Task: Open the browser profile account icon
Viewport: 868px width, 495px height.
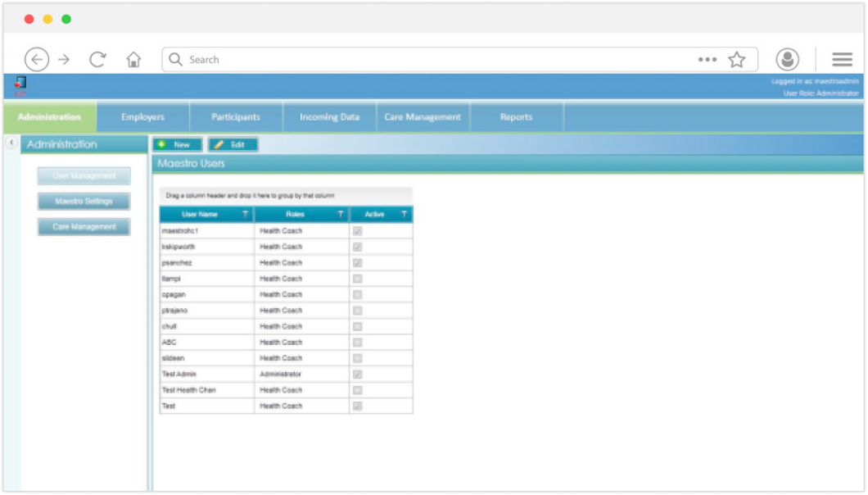Action: coord(787,59)
